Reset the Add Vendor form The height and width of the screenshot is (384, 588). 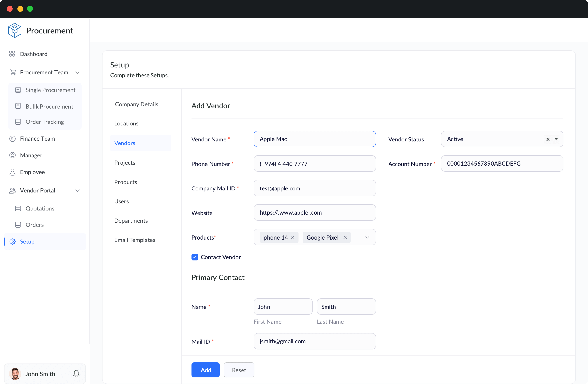point(239,370)
